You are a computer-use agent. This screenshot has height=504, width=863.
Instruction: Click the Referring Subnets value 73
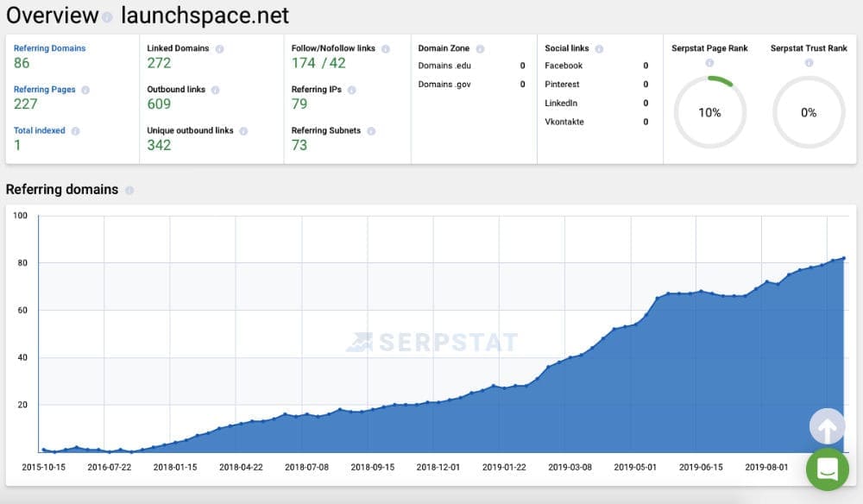click(x=299, y=145)
